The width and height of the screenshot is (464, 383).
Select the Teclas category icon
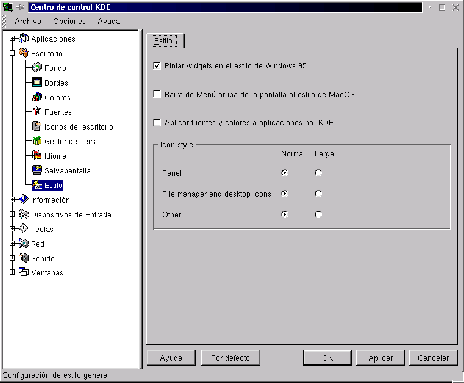pyautogui.click(x=24, y=229)
